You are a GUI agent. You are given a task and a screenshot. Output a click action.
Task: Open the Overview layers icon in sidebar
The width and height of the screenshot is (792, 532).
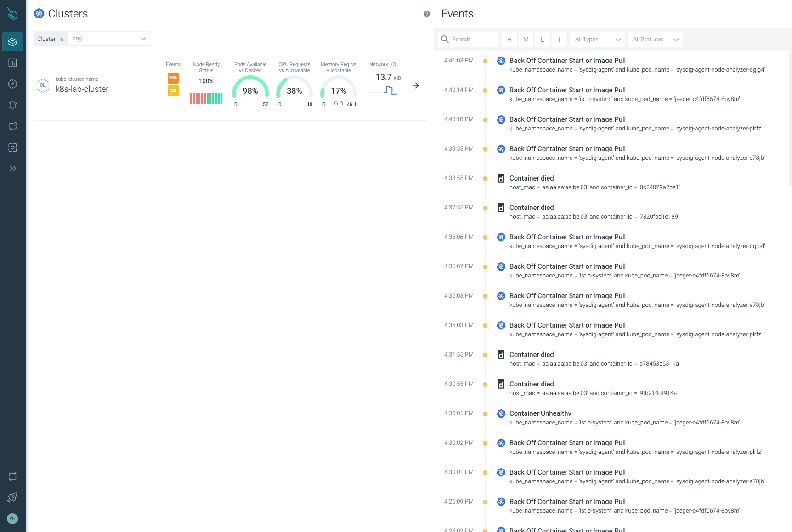[12, 42]
